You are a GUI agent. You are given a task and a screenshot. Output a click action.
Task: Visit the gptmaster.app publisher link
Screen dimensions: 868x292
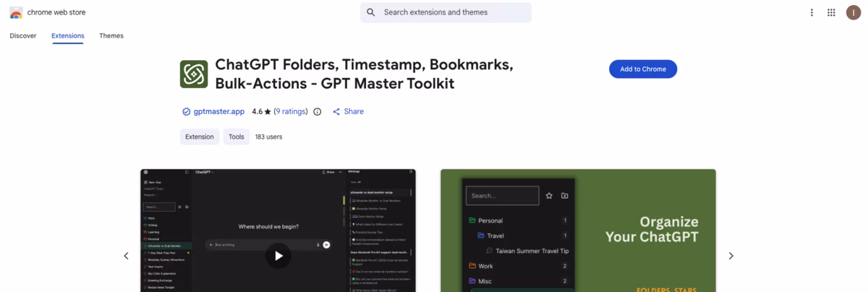click(218, 112)
